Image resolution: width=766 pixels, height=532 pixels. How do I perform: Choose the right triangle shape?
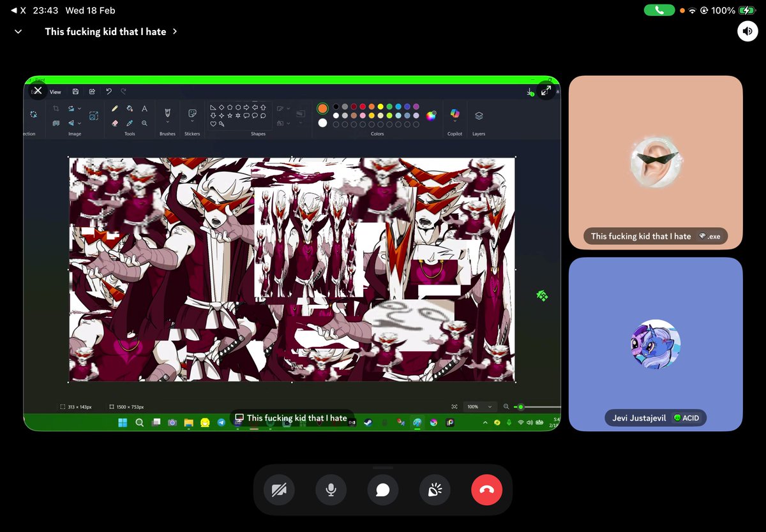point(213,108)
